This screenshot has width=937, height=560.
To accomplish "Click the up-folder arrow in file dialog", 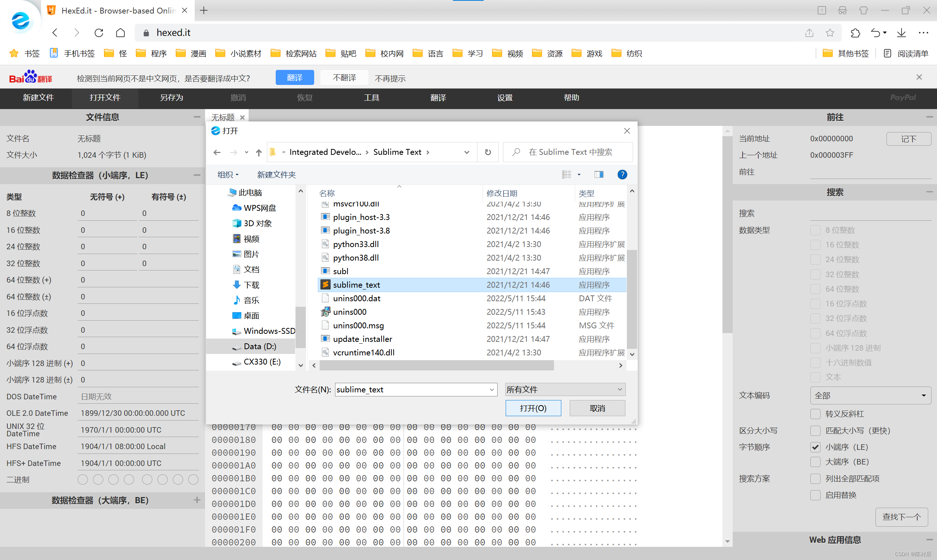I will tap(259, 152).
